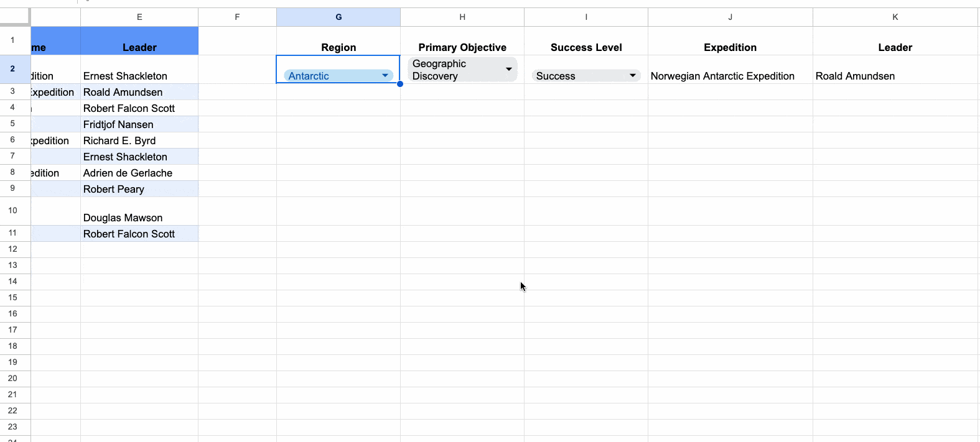Select column F header
Image resolution: width=980 pixels, height=442 pixels.
point(237,17)
